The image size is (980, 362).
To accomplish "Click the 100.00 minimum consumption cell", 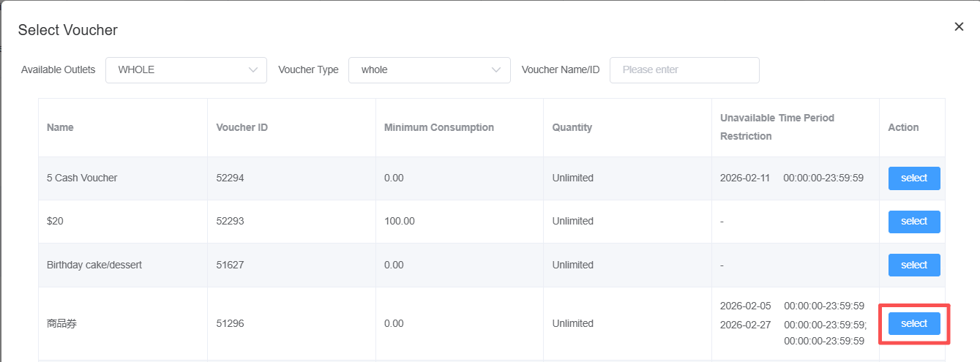I will tap(399, 222).
